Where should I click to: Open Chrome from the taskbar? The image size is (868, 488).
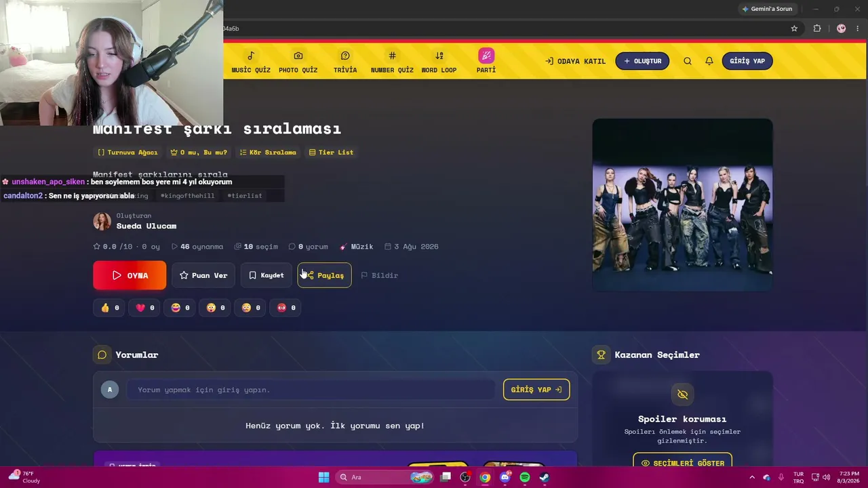click(x=485, y=477)
